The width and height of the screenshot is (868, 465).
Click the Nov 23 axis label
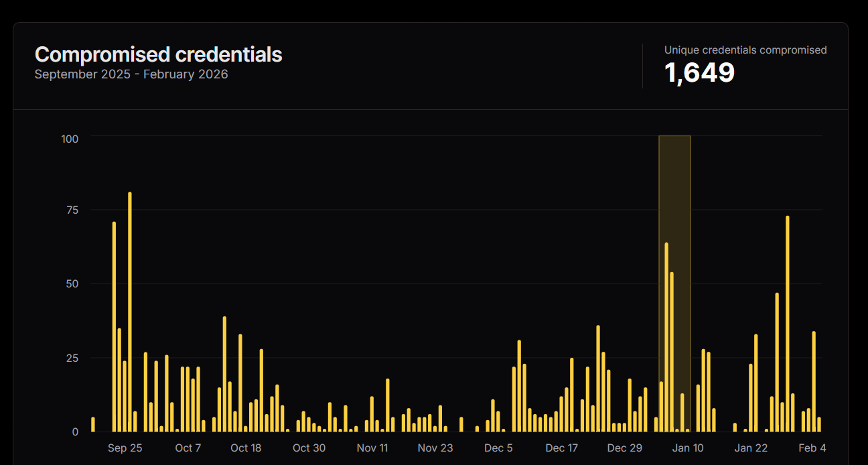pos(435,448)
